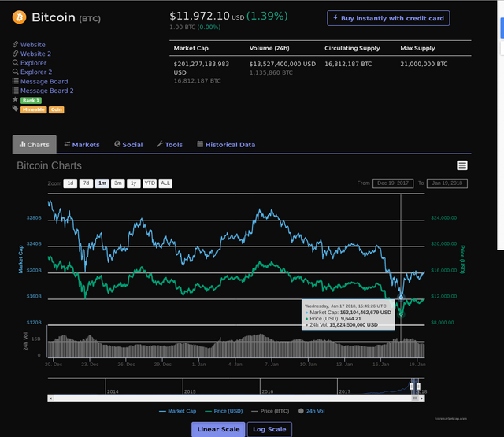Click the list icon next to Message Board
504x437 pixels.
[15, 81]
